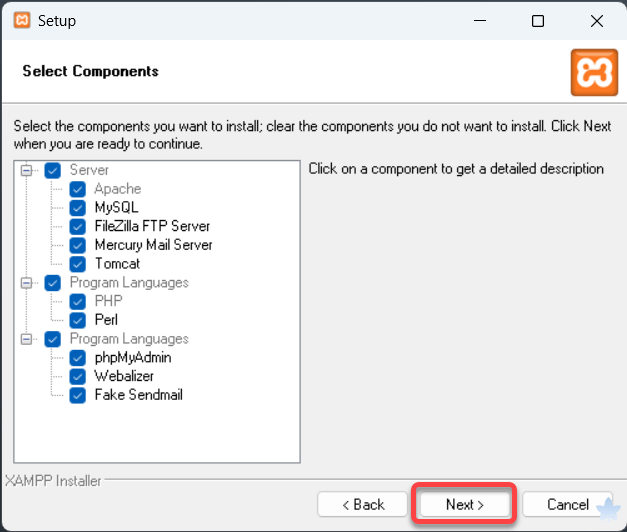Click the Next button
Screen dimensions: 627x532
[x=465, y=504]
